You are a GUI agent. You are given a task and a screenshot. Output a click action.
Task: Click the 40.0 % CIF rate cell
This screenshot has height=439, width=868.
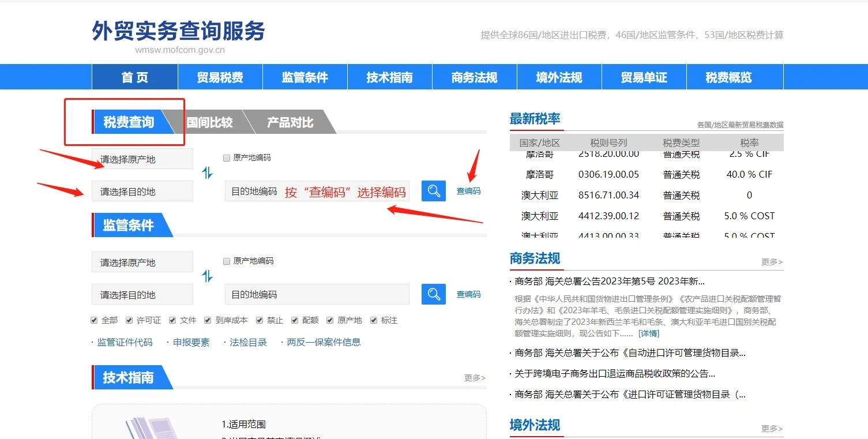click(749, 174)
